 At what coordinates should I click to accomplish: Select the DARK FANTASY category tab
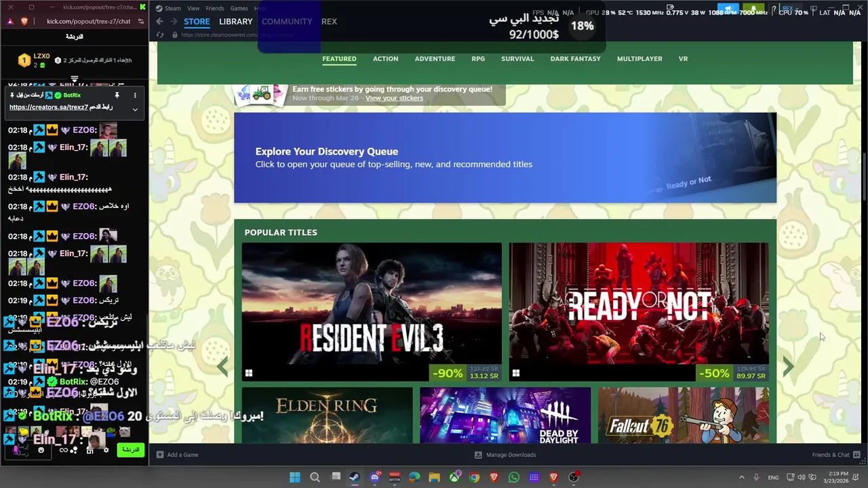[x=575, y=59]
